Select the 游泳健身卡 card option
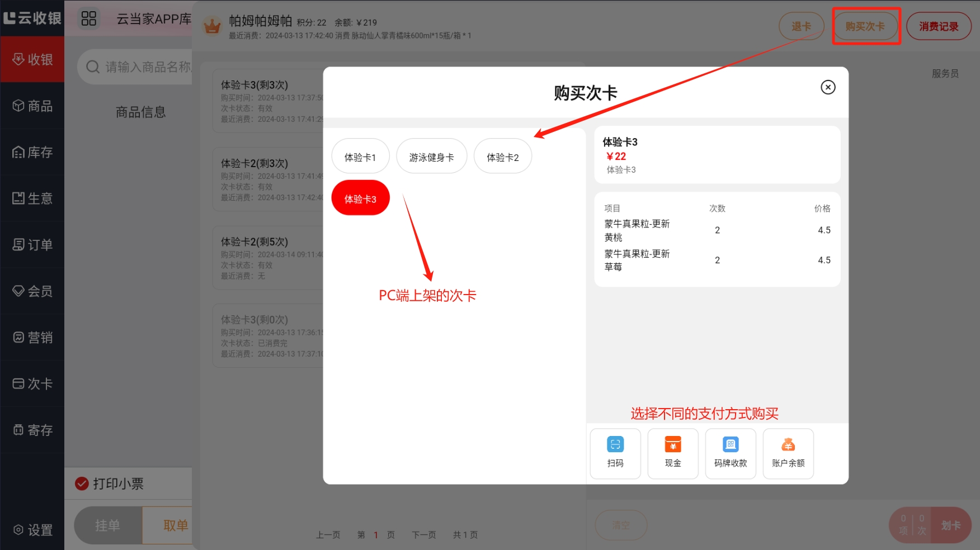 click(x=431, y=157)
